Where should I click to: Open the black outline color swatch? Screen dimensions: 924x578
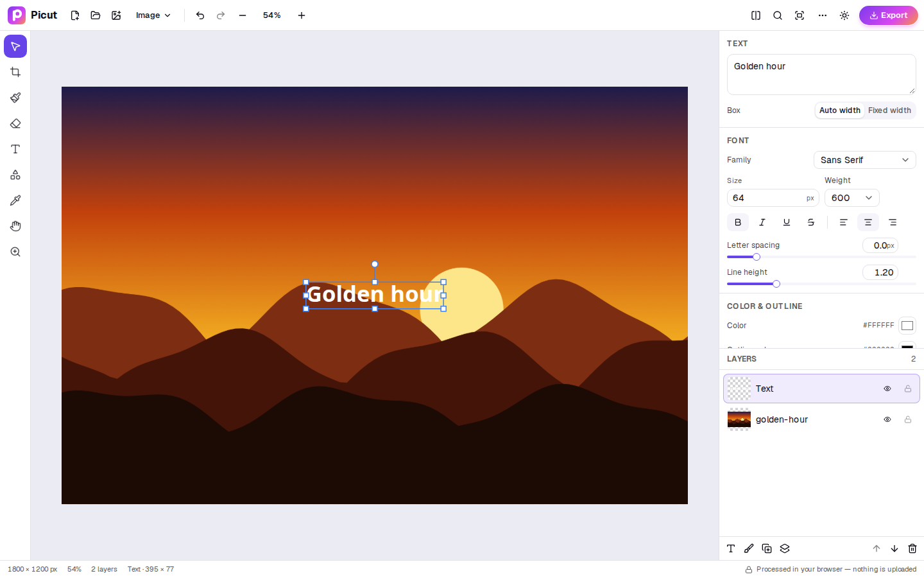907,346
